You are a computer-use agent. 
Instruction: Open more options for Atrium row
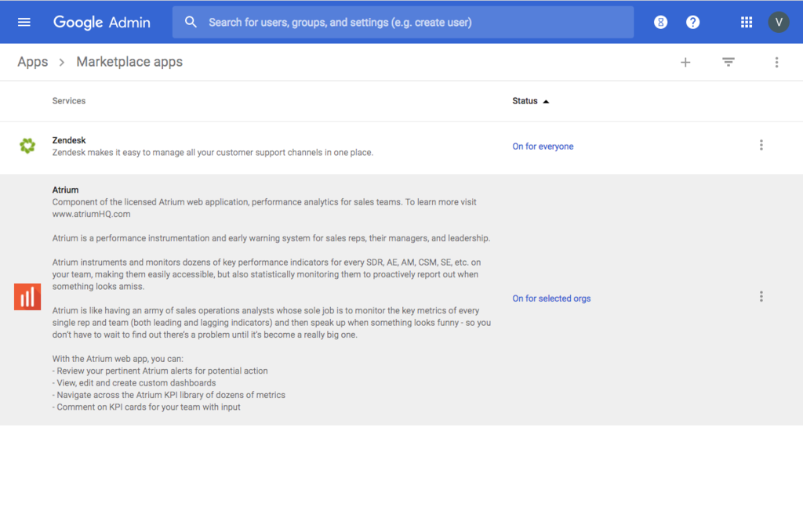pos(761,297)
